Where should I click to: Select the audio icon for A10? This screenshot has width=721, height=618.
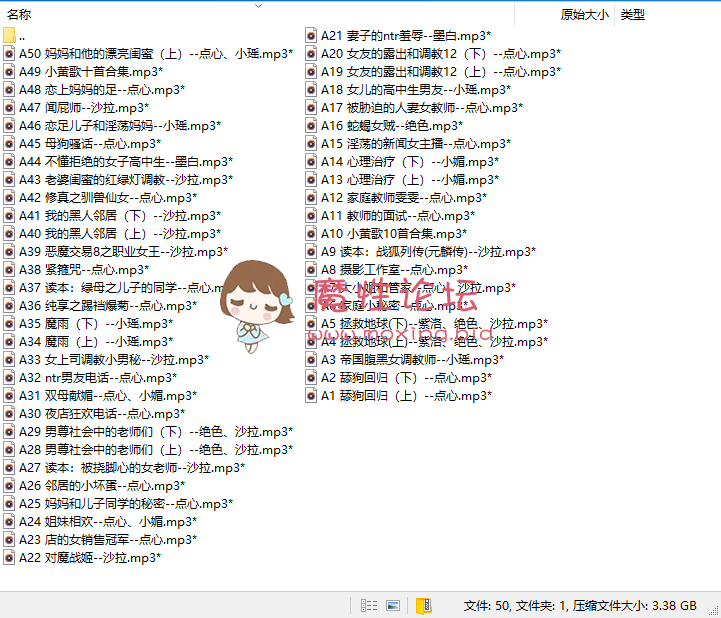coord(311,234)
